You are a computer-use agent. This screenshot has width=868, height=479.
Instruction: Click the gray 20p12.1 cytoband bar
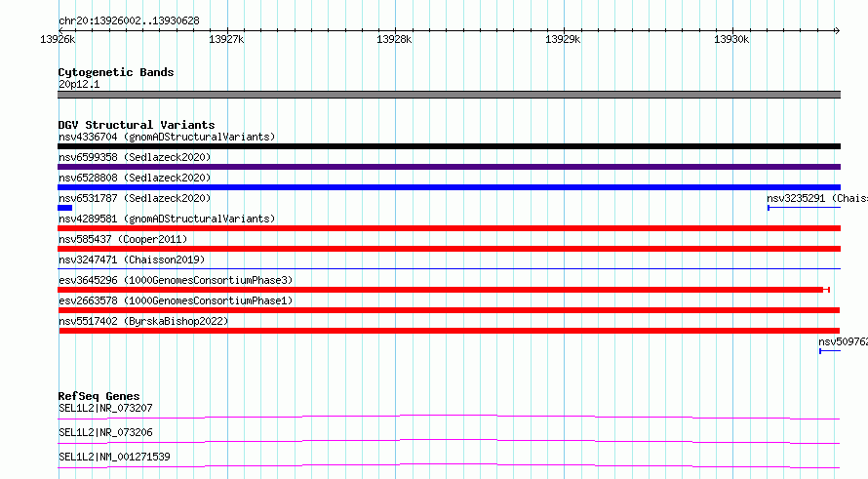coord(449,95)
